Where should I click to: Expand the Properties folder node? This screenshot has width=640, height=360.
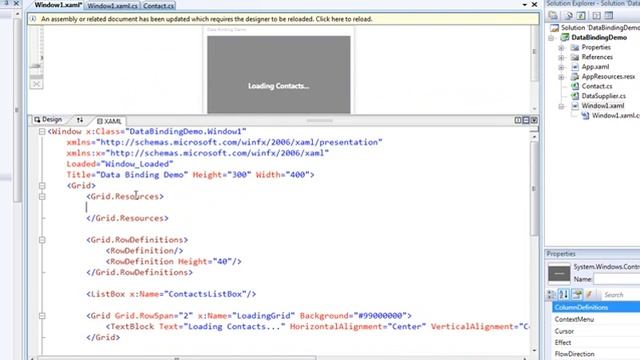pyautogui.click(x=561, y=48)
